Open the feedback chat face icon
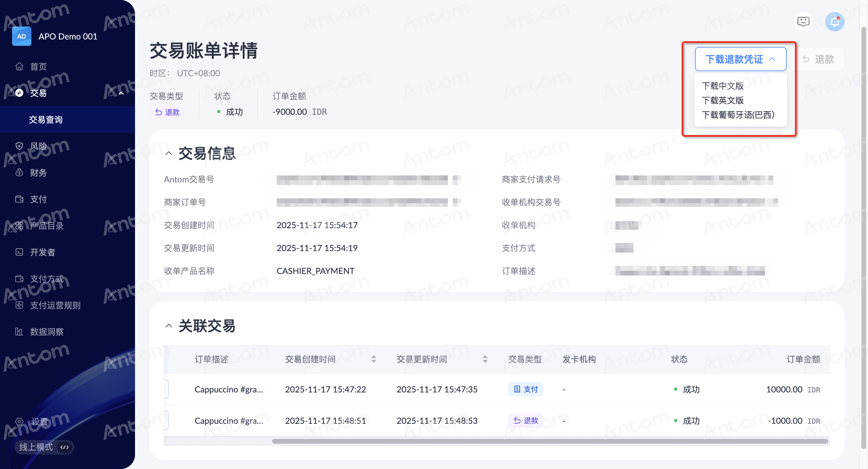The height and width of the screenshot is (469, 868). pyautogui.click(x=803, y=22)
